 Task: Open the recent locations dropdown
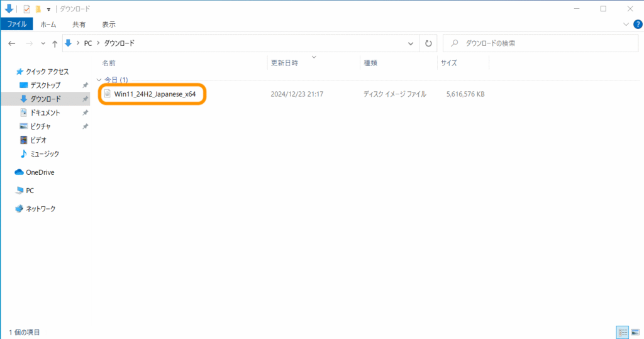pyautogui.click(x=43, y=43)
